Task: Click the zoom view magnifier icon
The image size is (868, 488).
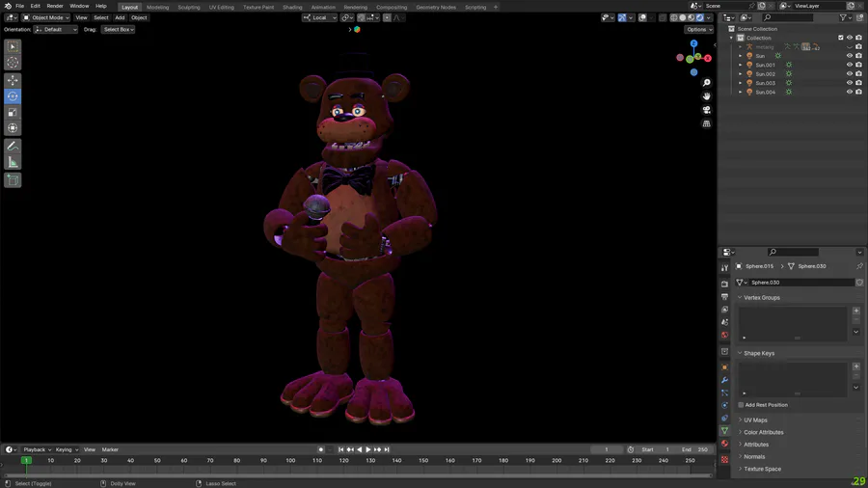Action: click(x=706, y=82)
